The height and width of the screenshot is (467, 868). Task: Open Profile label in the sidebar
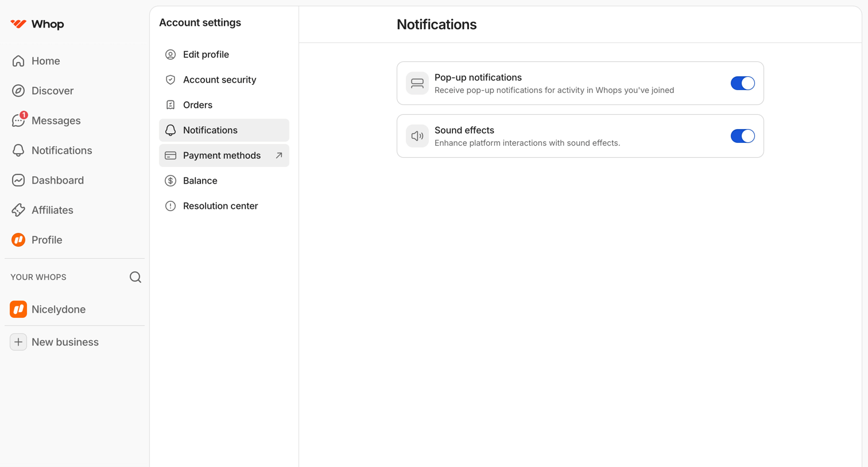coord(46,240)
